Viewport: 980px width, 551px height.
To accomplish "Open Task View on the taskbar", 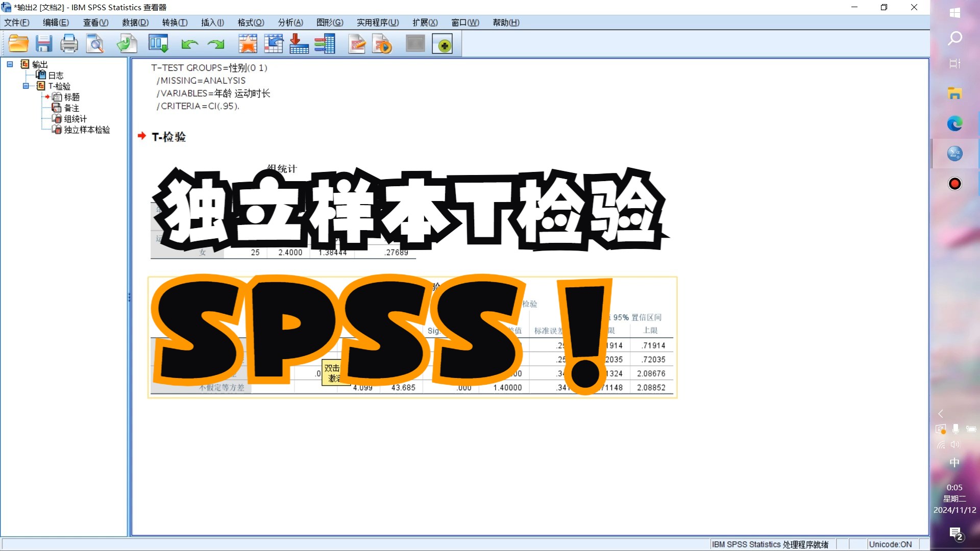I will coord(954,64).
